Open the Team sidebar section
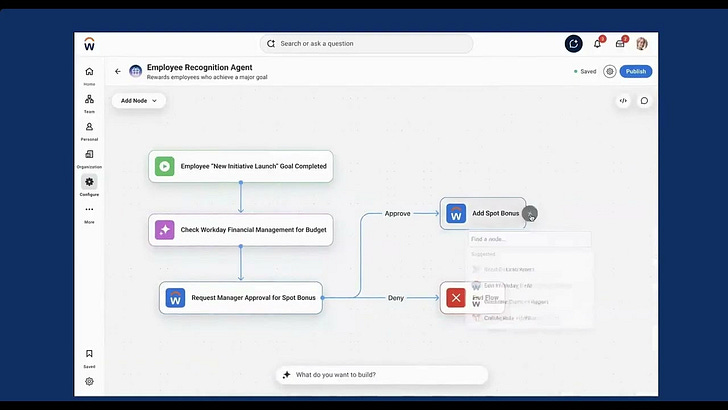The height and width of the screenshot is (410, 728). point(89,99)
